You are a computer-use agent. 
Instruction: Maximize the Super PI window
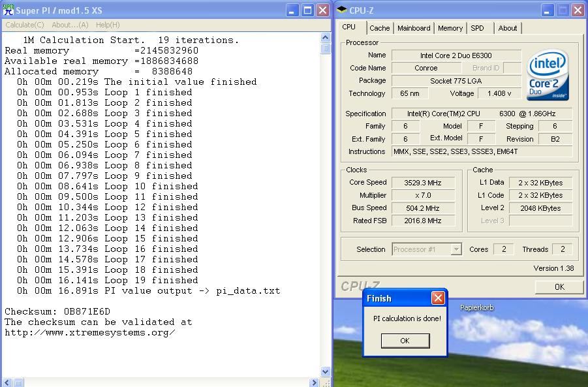[x=307, y=10]
